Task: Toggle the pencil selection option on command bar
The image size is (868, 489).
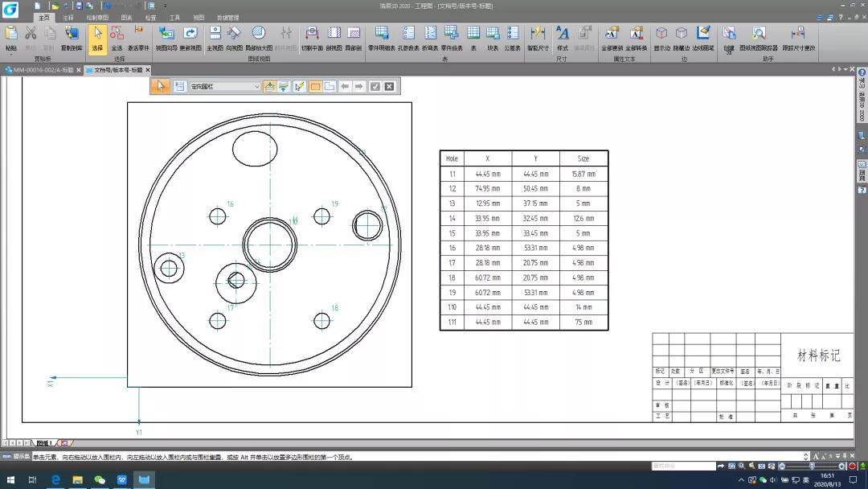Action: coord(299,86)
